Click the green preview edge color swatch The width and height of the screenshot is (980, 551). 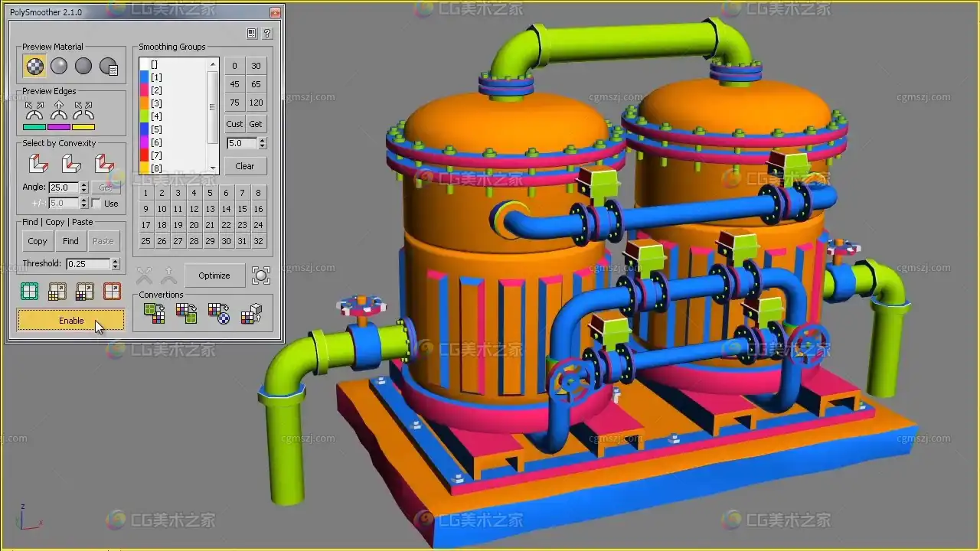[x=34, y=127]
